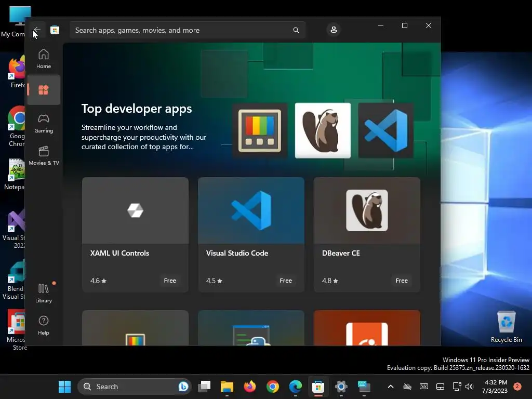Click Free button on DBeaver CE
Image resolution: width=532 pixels, height=399 pixels.
tap(402, 281)
